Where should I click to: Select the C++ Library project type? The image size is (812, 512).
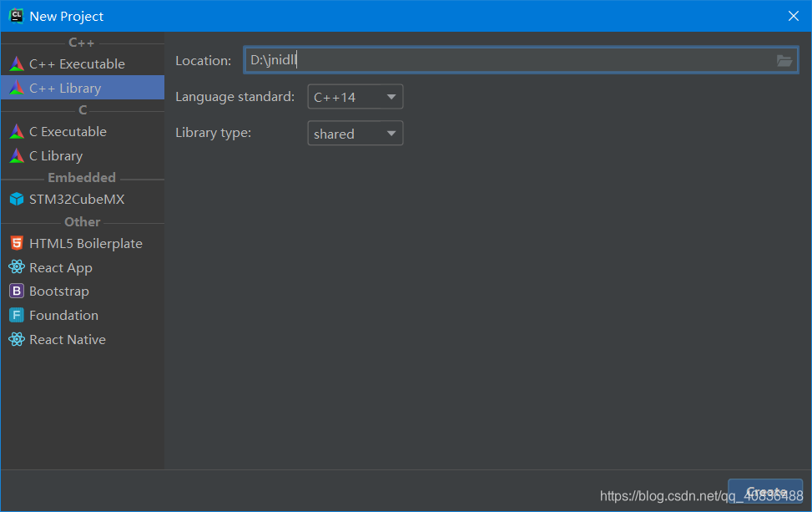[83, 88]
